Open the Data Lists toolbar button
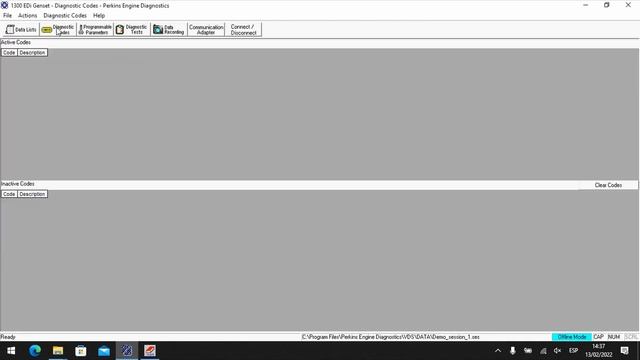The height and width of the screenshot is (360, 640). click(21, 29)
